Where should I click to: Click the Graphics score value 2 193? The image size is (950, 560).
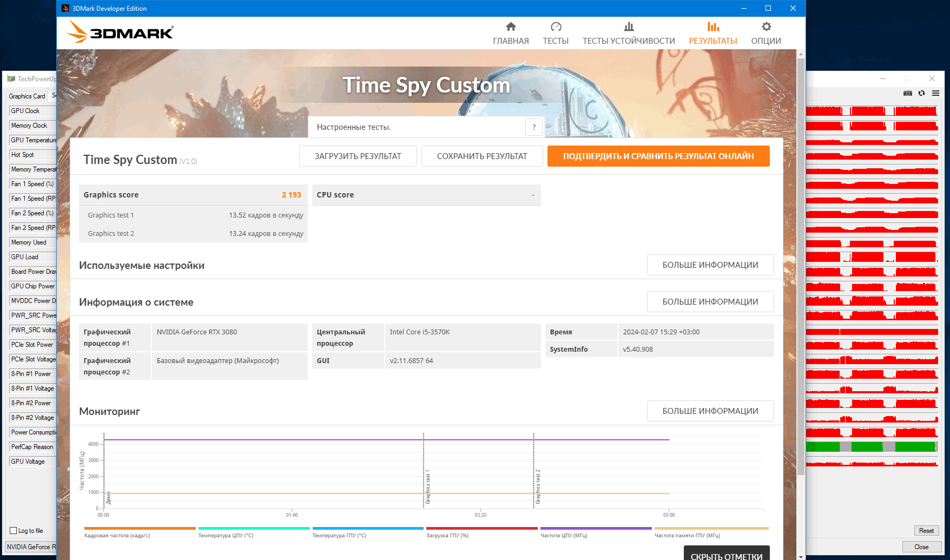pos(292,195)
